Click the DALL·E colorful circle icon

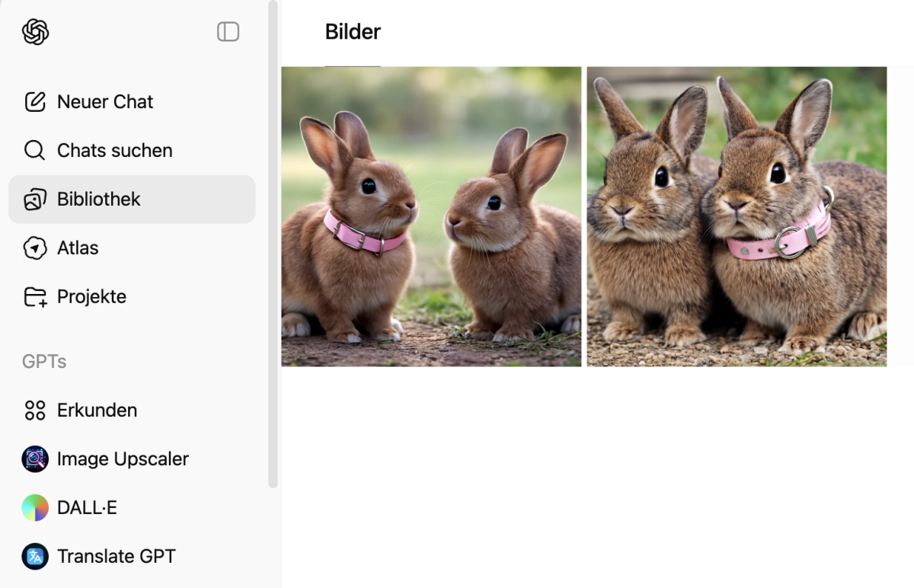coord(35,508)
